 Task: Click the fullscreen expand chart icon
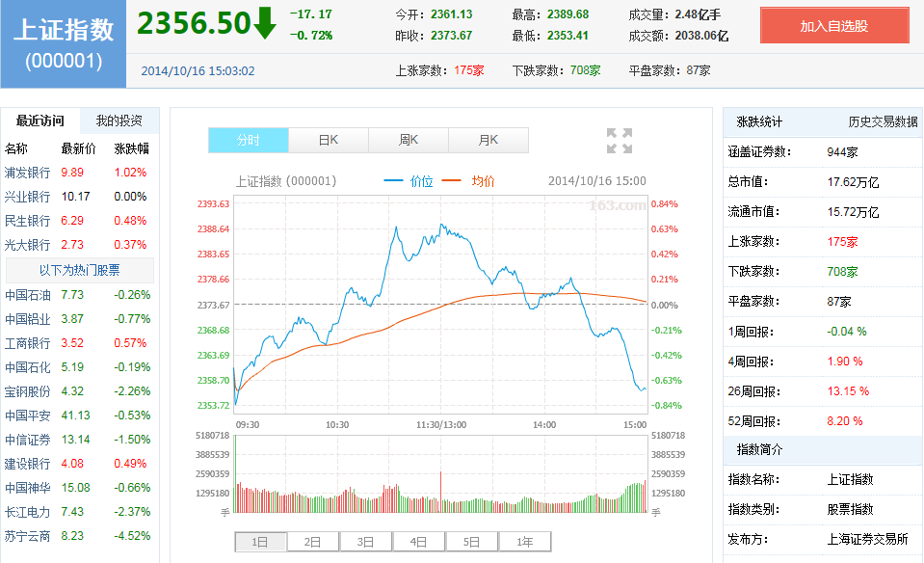pyautogui.click(x=620, y=141)
